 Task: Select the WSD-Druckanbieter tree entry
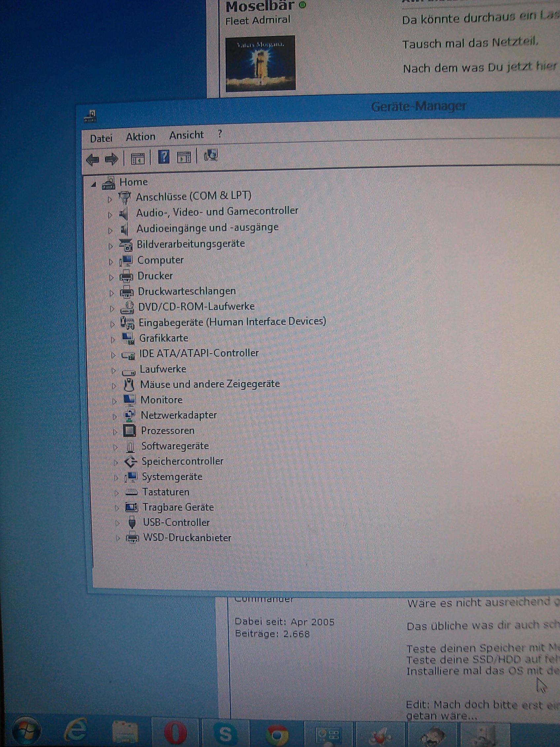pyautogui.click(x=187, y=538)
